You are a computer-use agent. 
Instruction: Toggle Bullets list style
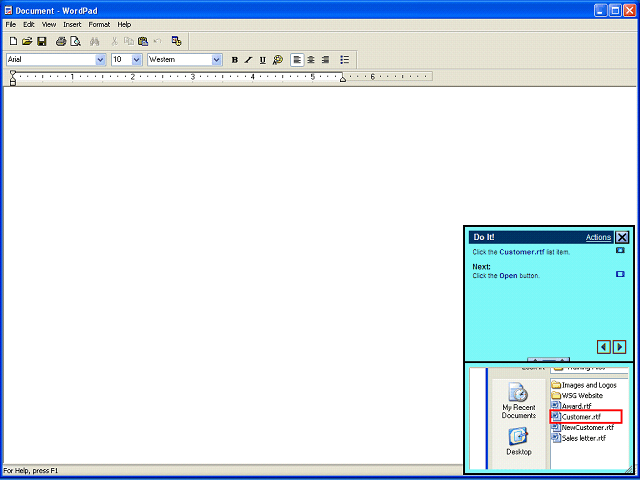point(345,60)
